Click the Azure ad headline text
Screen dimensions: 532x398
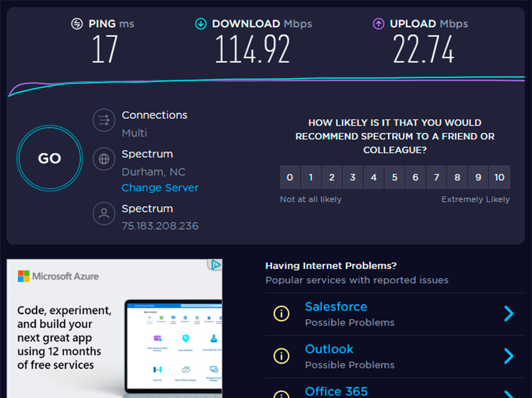tap(64, 338)
